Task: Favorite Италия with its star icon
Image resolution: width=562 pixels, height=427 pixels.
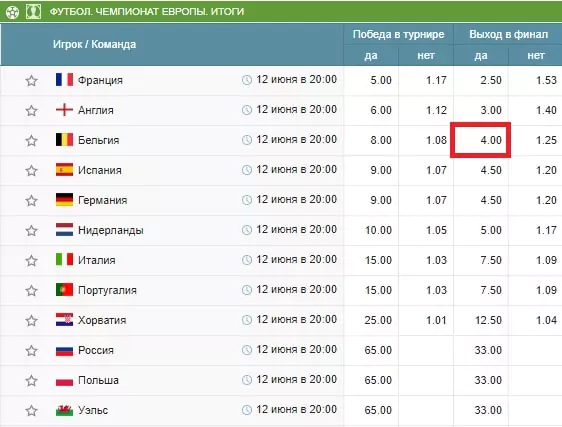Action: coord(32,260)
